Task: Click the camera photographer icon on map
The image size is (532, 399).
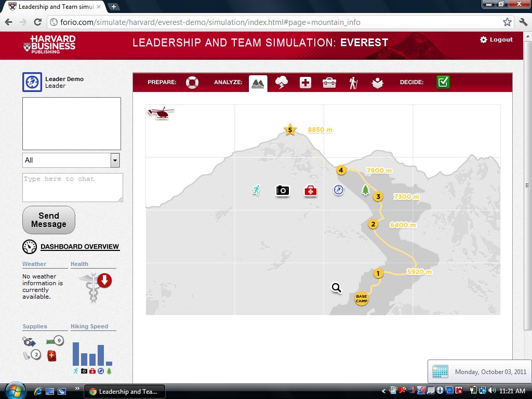Action: (283, 190)
